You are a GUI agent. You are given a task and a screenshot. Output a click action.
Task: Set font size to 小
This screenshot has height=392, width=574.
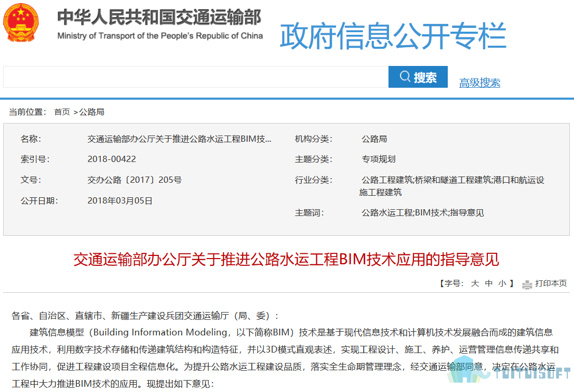(502, 283)
